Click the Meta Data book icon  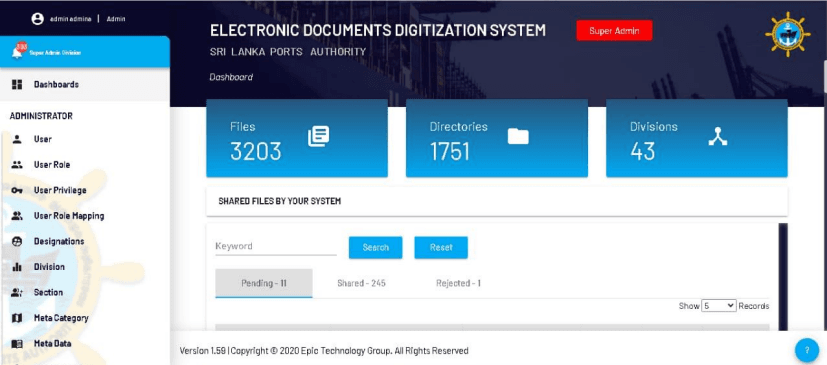coord(17,343)
